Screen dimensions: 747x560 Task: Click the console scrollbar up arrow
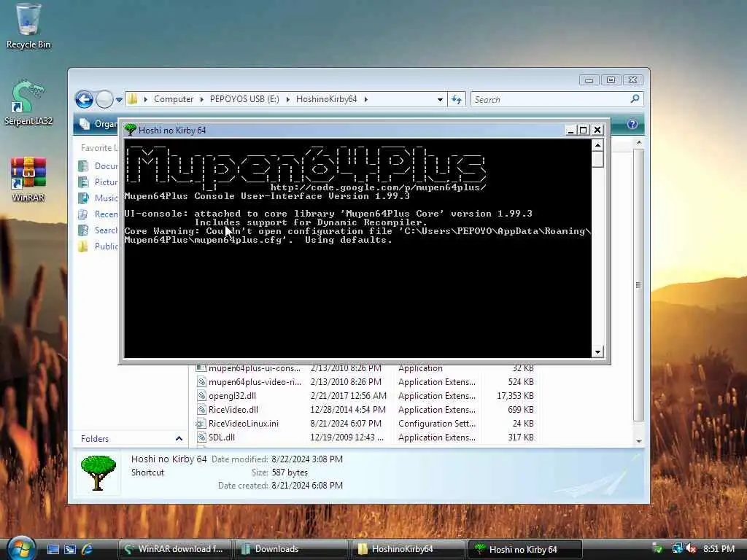tap(597, 145)
